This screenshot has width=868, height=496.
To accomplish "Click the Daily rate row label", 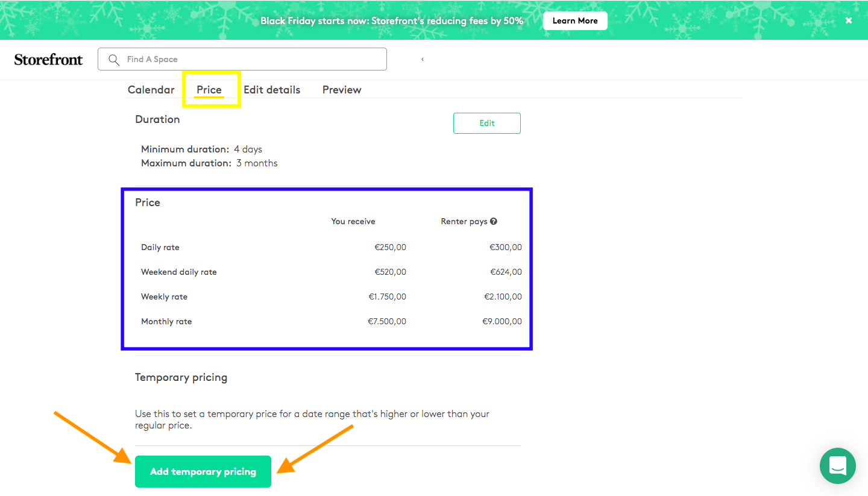I will (x=160, y=247).
